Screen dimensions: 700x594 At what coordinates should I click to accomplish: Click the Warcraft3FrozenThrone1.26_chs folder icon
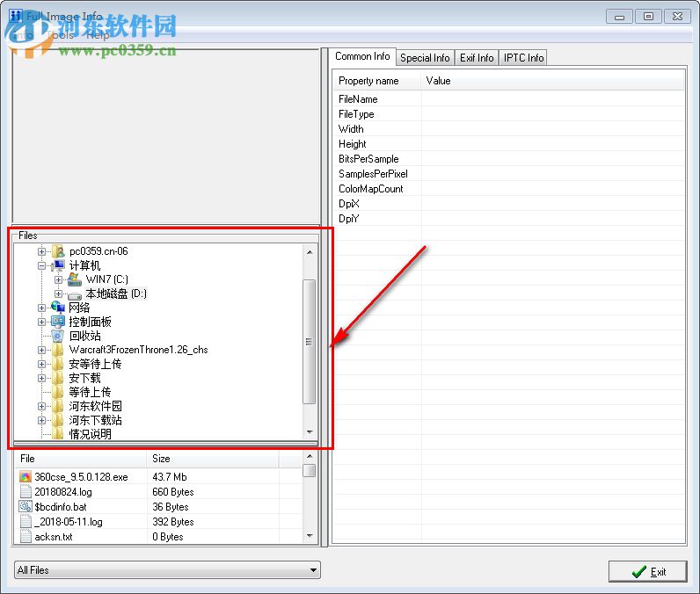[57, 350]
